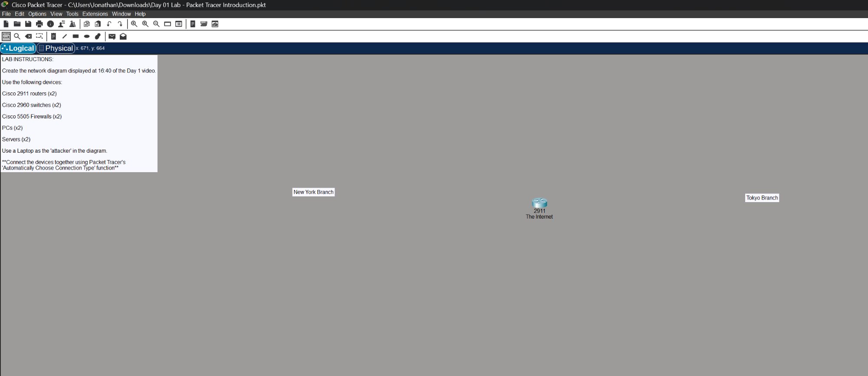The width and height of the screenshot is (868, 376).
Task: Open the View menu
Action: 56,14
